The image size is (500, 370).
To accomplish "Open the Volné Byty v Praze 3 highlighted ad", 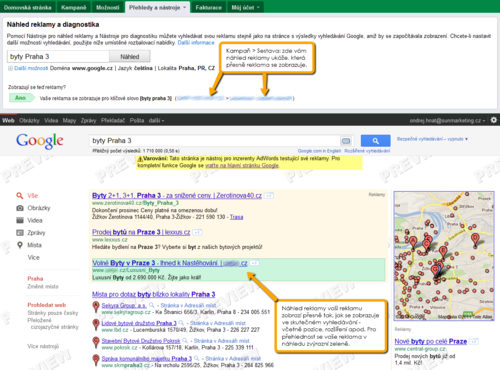I will point(170,263).
